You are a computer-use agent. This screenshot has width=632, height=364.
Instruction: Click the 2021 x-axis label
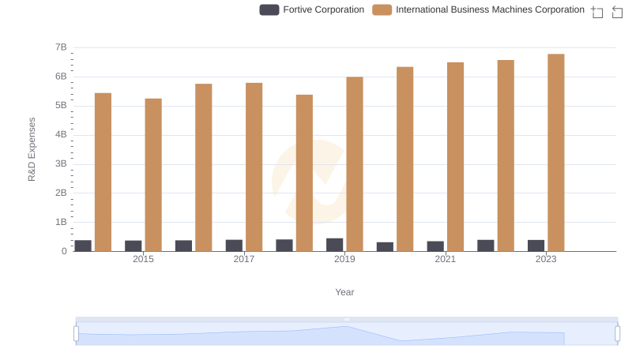(446, 259)
